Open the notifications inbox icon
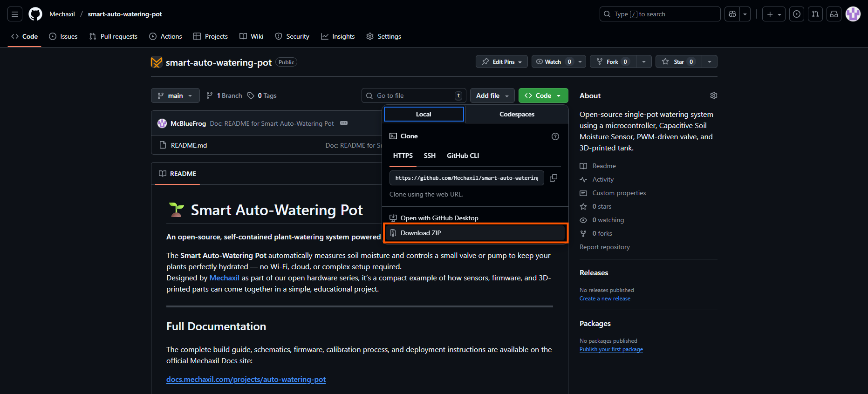 pyautogui.click(x=834, y=14)
